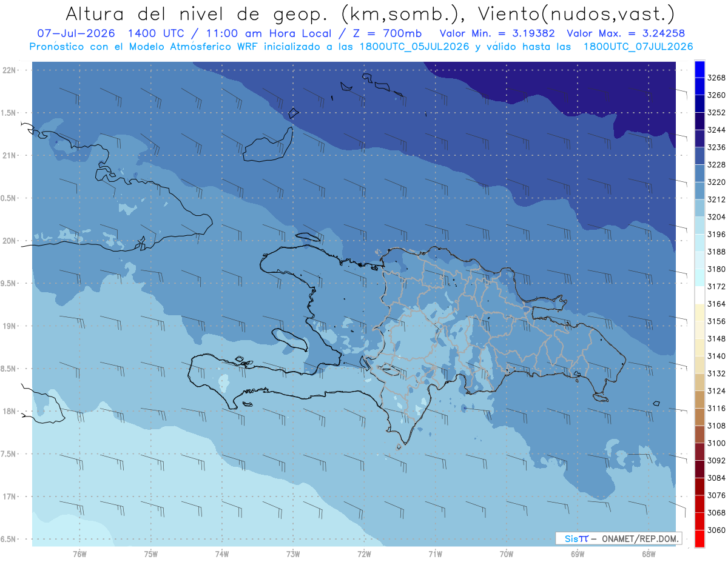Click the '3100' colorbar label
The image size is (728, 562).
pos(716,443)
